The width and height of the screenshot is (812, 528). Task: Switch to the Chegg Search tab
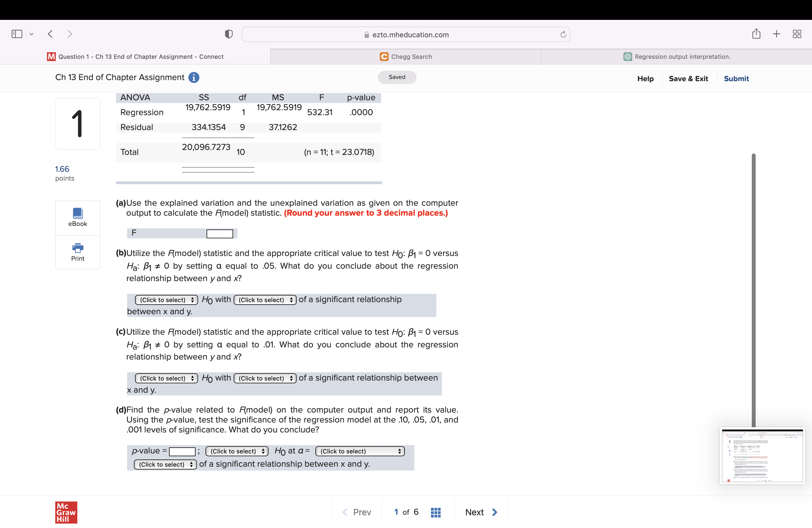pos(405,57)
